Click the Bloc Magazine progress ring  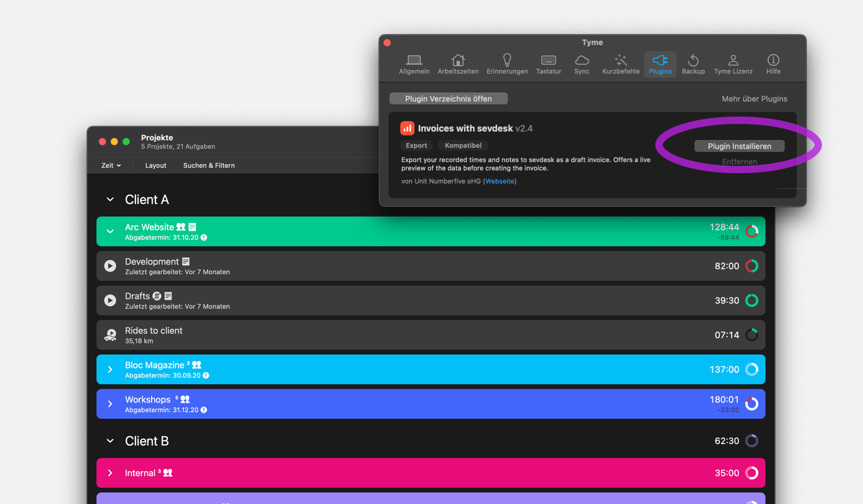(x=752, y=370)
